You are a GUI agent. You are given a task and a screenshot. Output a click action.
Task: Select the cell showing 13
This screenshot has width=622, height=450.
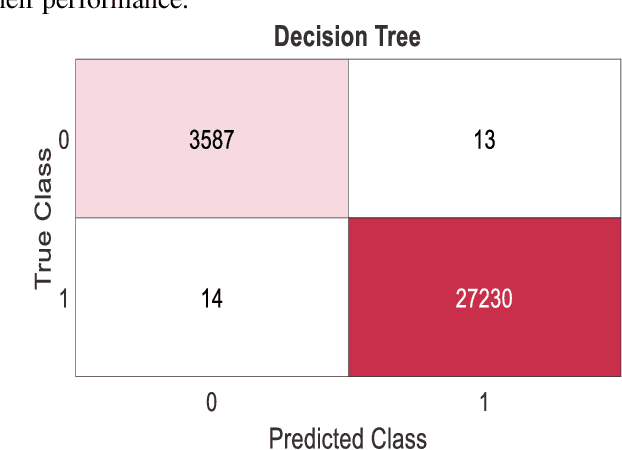coord(484,139)
